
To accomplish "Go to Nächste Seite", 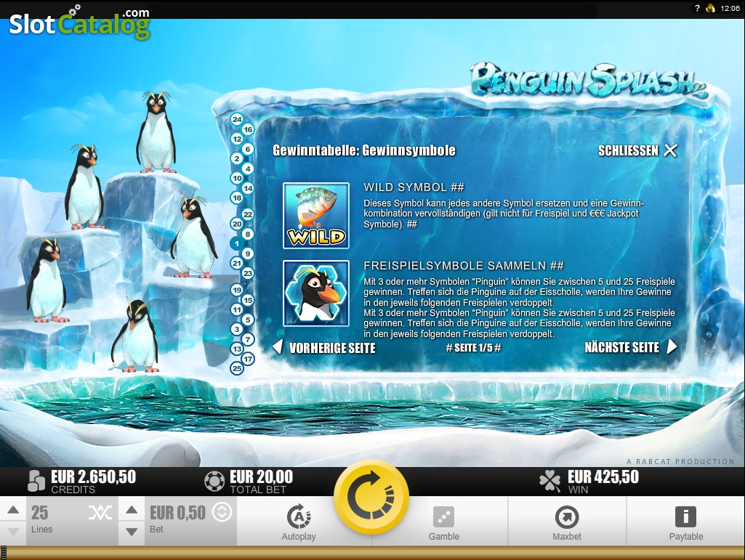I will pyautogui.click(x=630, y=347).
